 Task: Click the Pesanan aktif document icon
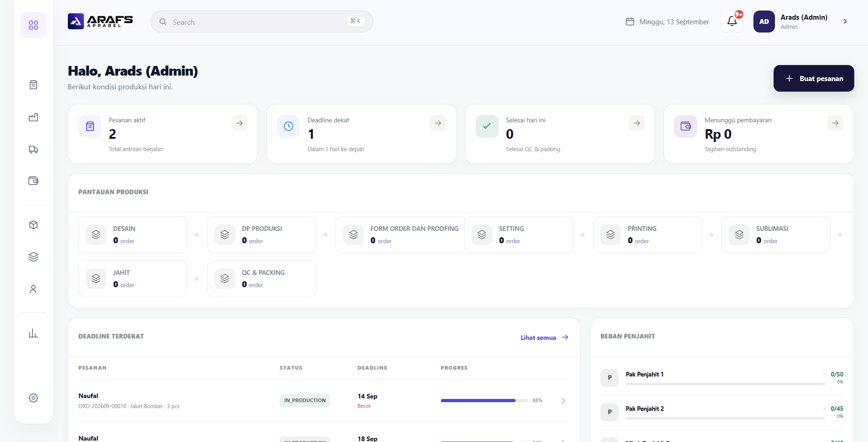click(90, 126)
